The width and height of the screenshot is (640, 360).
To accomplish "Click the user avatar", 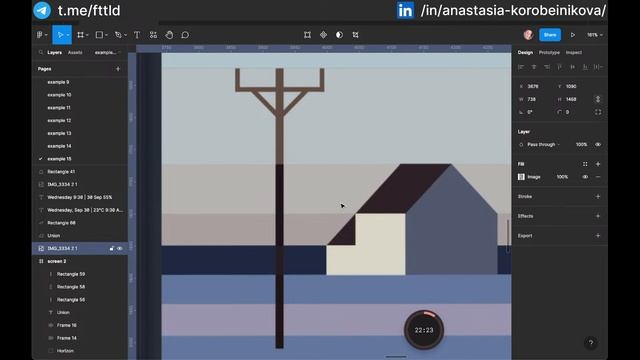I will [x=528, y=35].
